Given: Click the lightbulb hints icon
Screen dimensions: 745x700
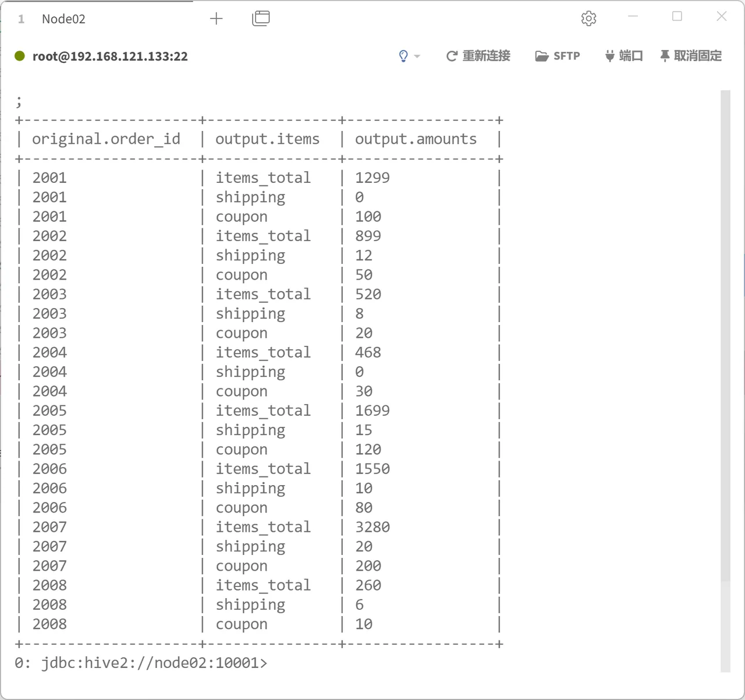Looking at the screenshot, I should (403, 56).
